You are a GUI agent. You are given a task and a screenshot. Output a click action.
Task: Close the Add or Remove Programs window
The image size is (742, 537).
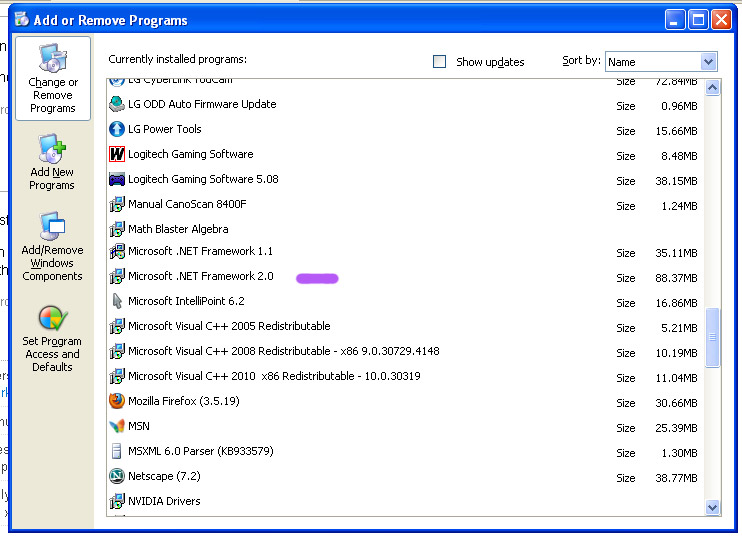[x=721, y=20]
